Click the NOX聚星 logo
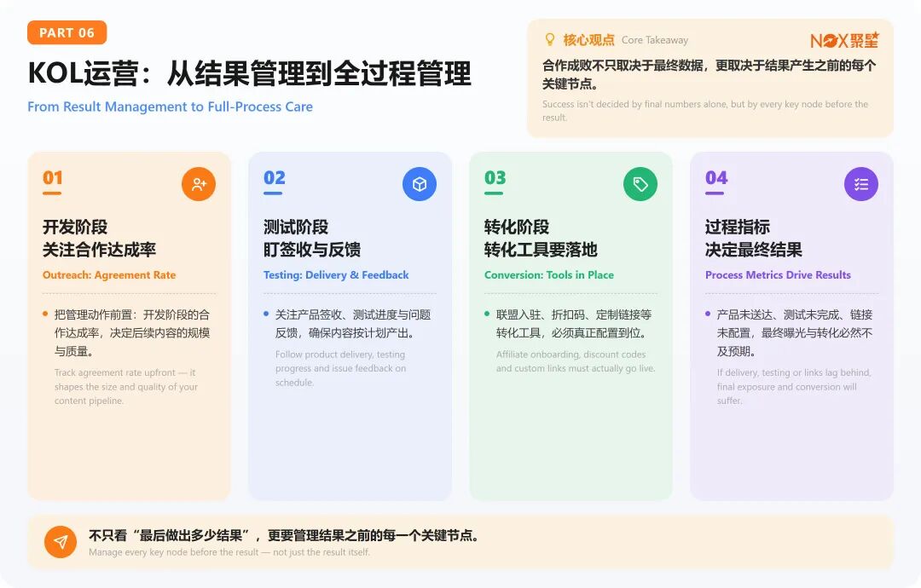The image size is (921, 588). pyautogui.click(x=844, y=40)
